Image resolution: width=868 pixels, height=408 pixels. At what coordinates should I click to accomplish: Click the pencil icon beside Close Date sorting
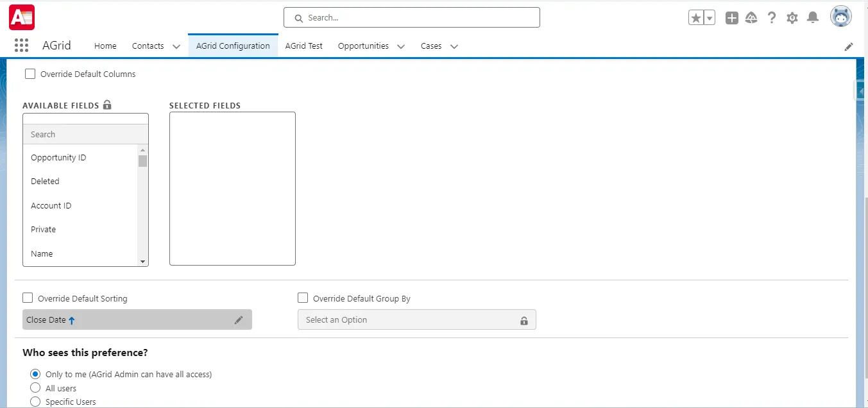tap(239, 319)
